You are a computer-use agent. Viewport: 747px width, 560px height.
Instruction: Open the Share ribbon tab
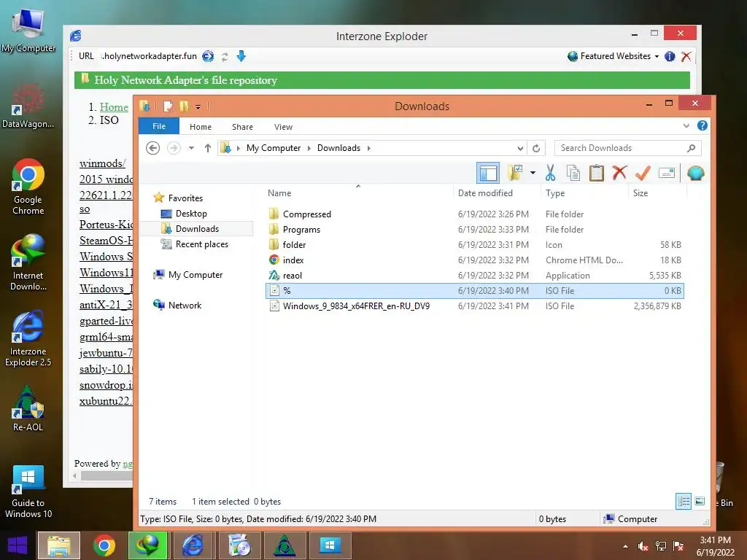click(242, 127)
